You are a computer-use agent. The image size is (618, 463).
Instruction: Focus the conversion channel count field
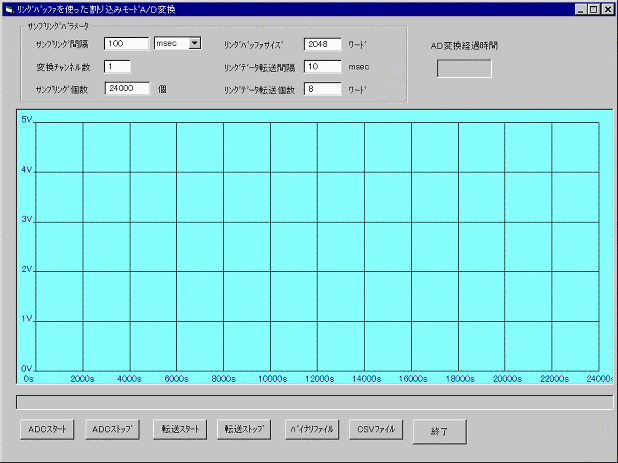coord(116,67)
